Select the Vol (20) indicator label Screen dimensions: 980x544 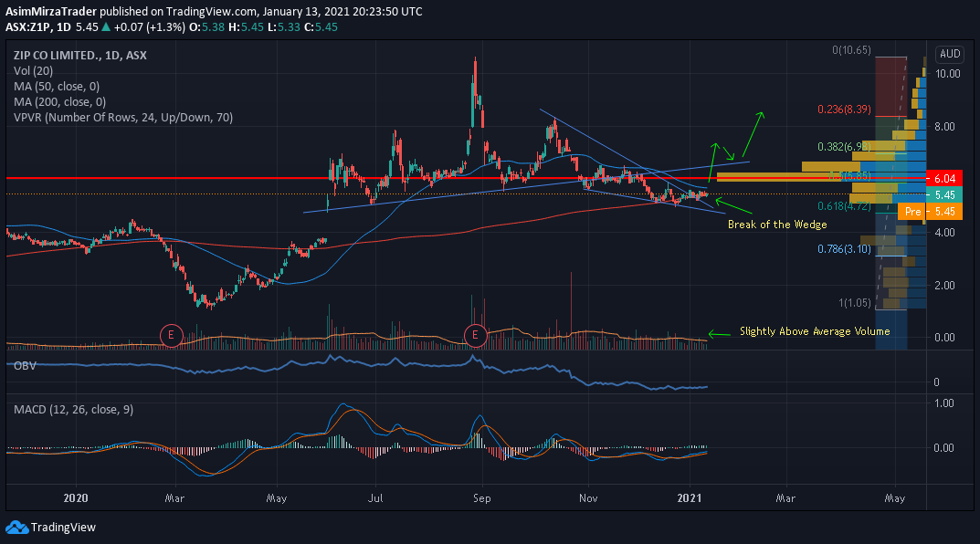(33, 71)
